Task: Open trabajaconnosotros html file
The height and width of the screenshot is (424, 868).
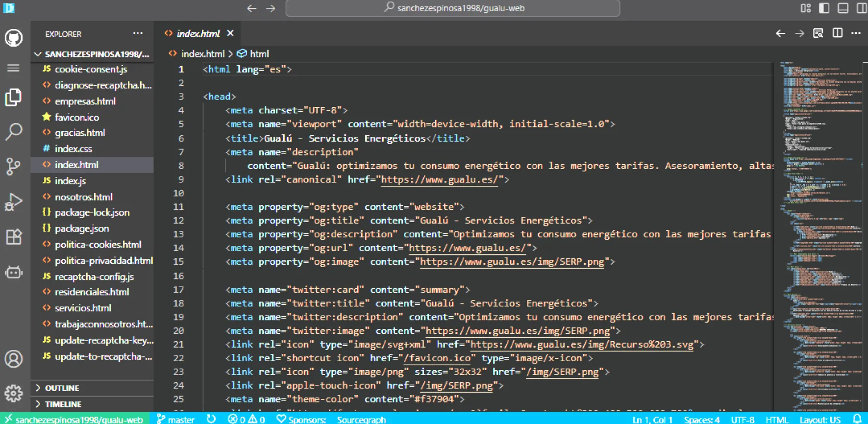Action: click(92, 324)
